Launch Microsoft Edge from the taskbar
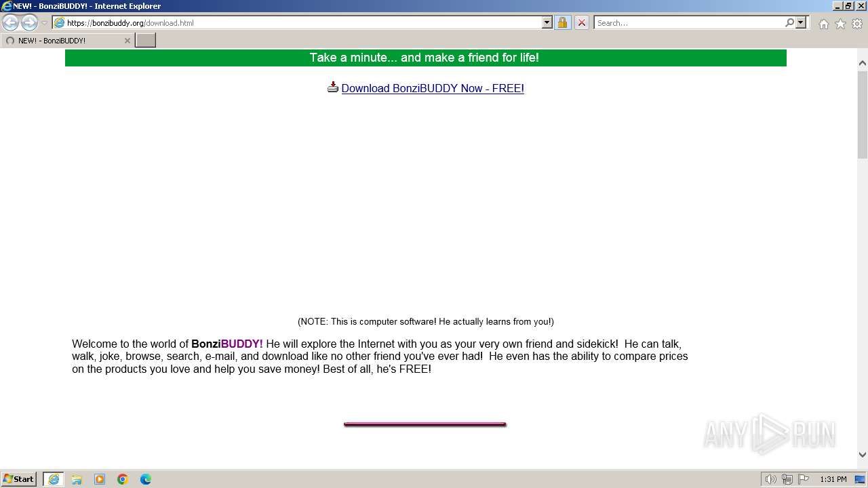This screenshot has width=868, height=488. pyautogui.click(x=146, y=479)
